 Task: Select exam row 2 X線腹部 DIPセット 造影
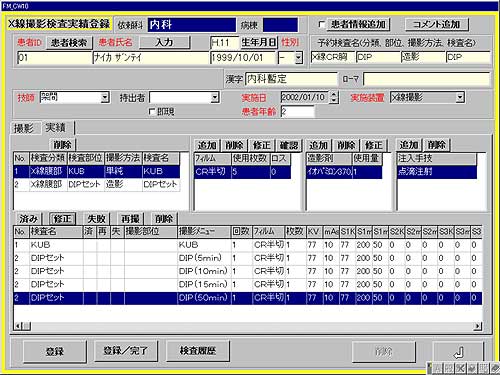[97, 184]
